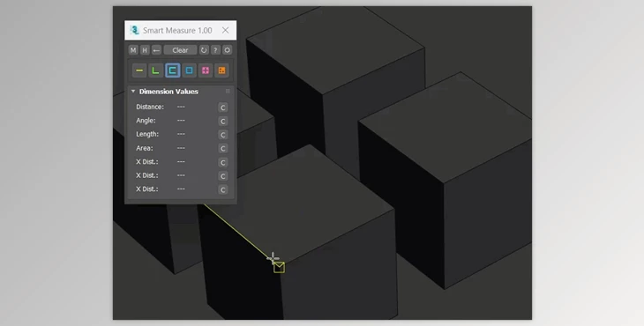Select the green L-shaped angle measure mode

click(155, 70)
